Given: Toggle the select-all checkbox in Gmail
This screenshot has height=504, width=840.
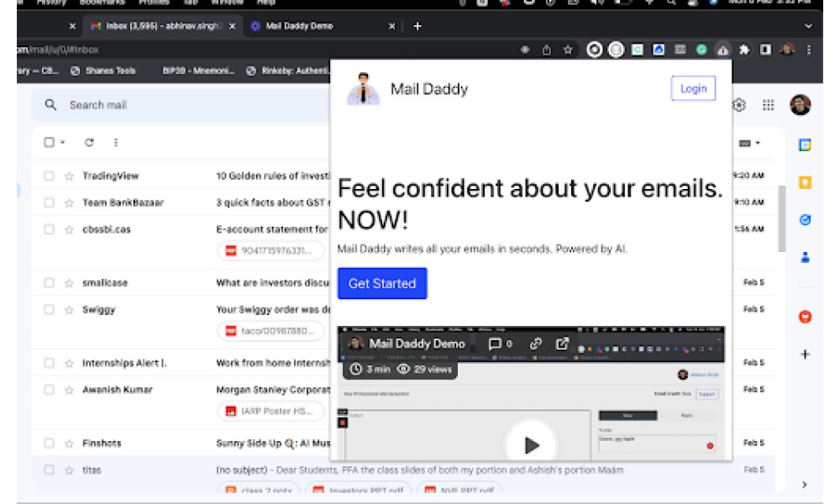Looking at the screenshot, I should point(49,143).
